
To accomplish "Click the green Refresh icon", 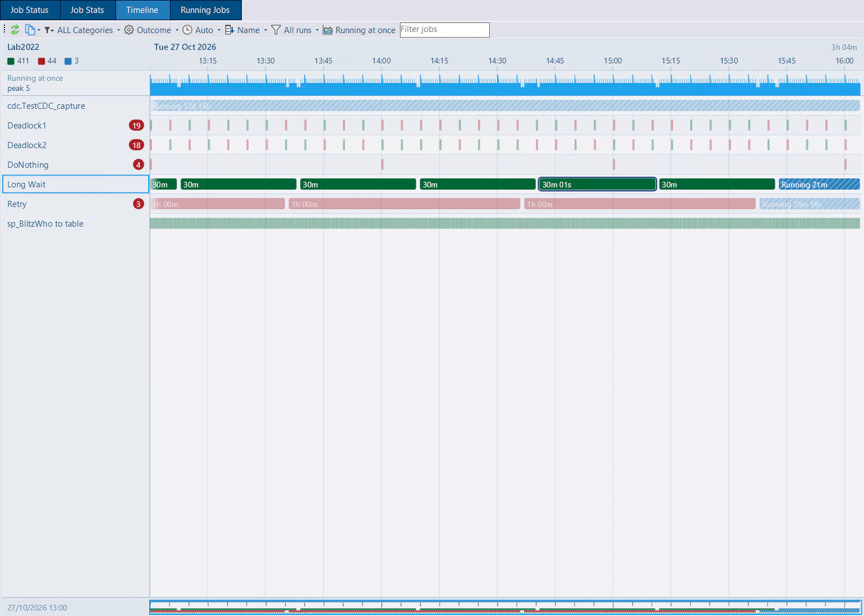I will [x=15, y=30].
